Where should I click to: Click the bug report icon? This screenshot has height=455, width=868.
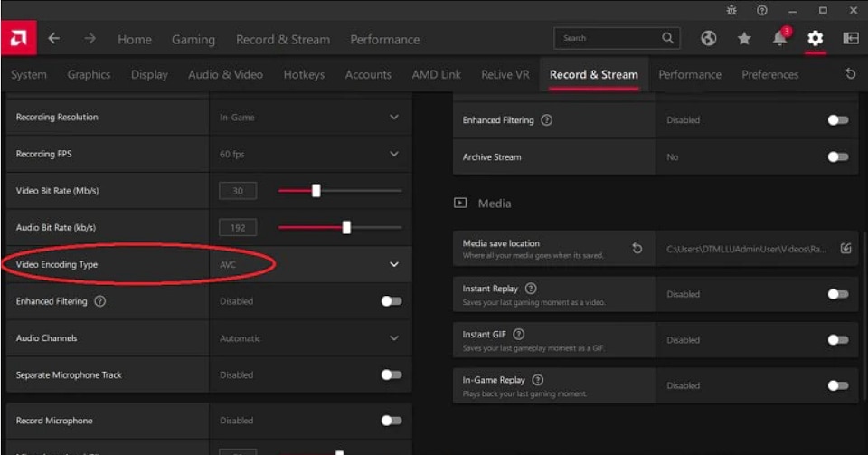coord(731,10)
